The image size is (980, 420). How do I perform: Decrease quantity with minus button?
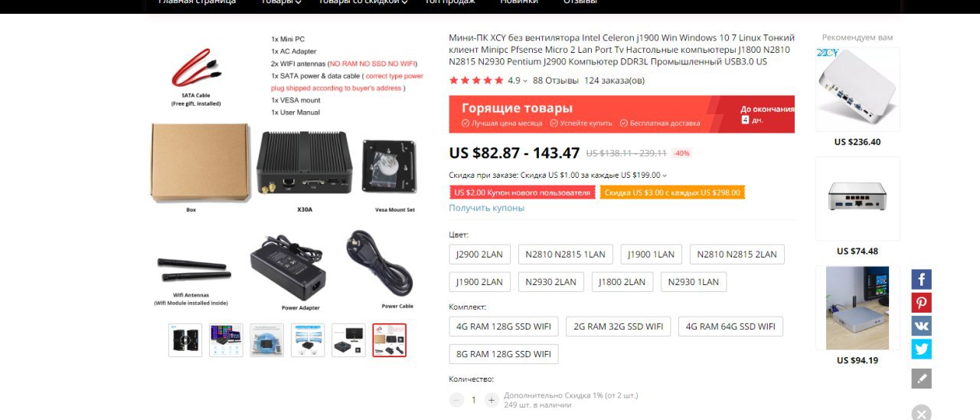click(x=456, y=400)
